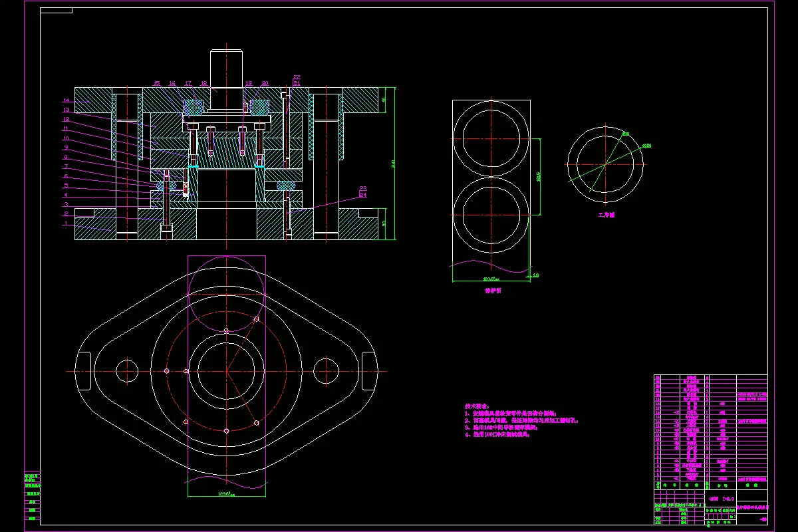The image size is (798, 532).
Task: Click the 工序图 process caption
Action: point(606,215)
